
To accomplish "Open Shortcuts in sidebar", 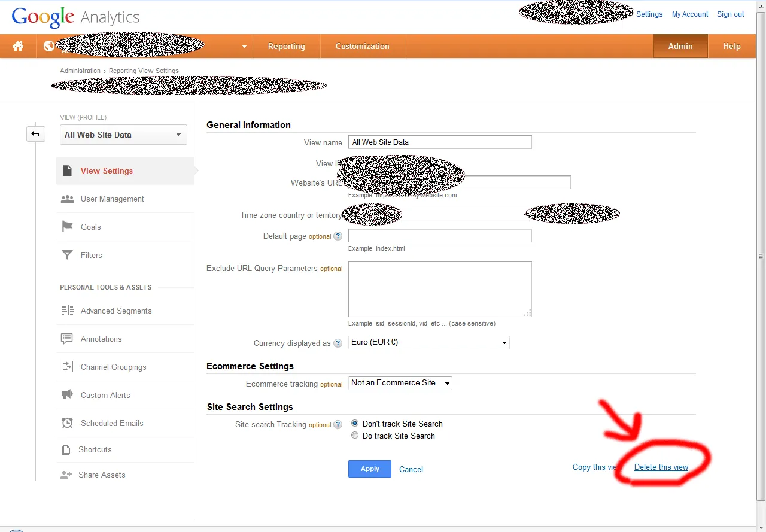I will click(x=125, y=449).
